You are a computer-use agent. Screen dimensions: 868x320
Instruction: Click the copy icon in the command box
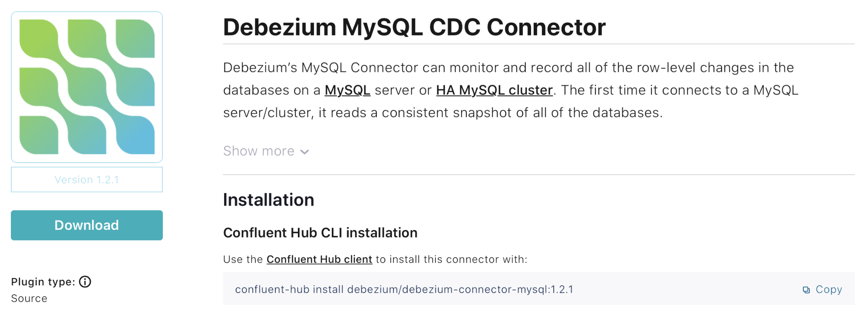pos(806,290)
